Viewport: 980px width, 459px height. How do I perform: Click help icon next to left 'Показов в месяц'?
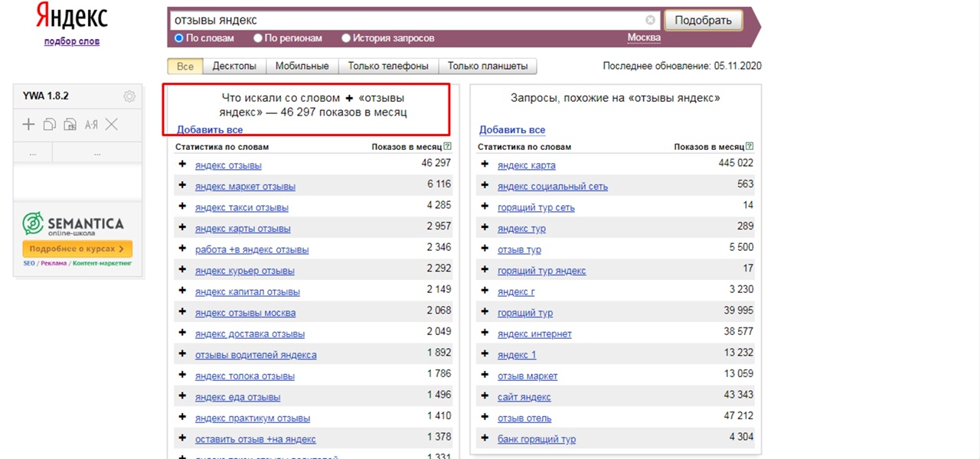point(447,146)
